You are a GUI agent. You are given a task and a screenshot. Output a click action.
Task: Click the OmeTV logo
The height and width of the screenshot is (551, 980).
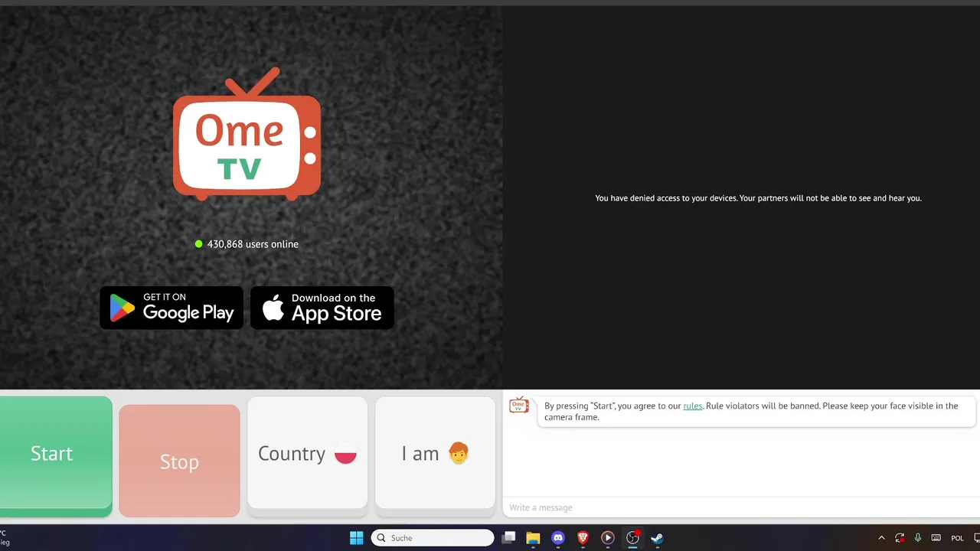(x=247, y=135)
